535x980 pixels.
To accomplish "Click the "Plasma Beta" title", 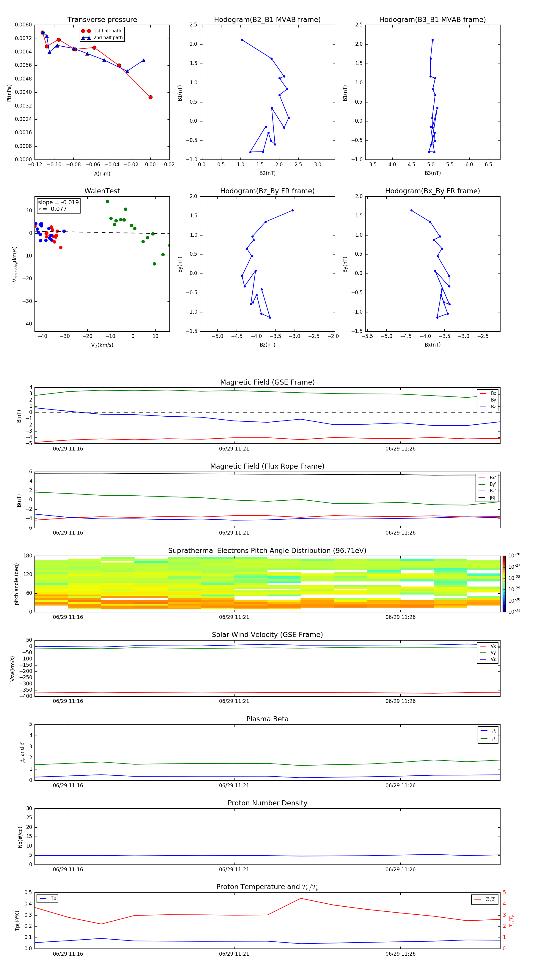I will tap(267, 719).
